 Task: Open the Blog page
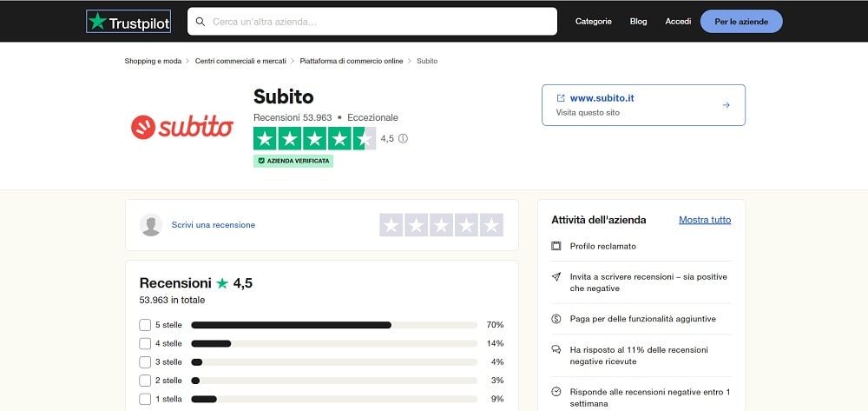[638, 22]
